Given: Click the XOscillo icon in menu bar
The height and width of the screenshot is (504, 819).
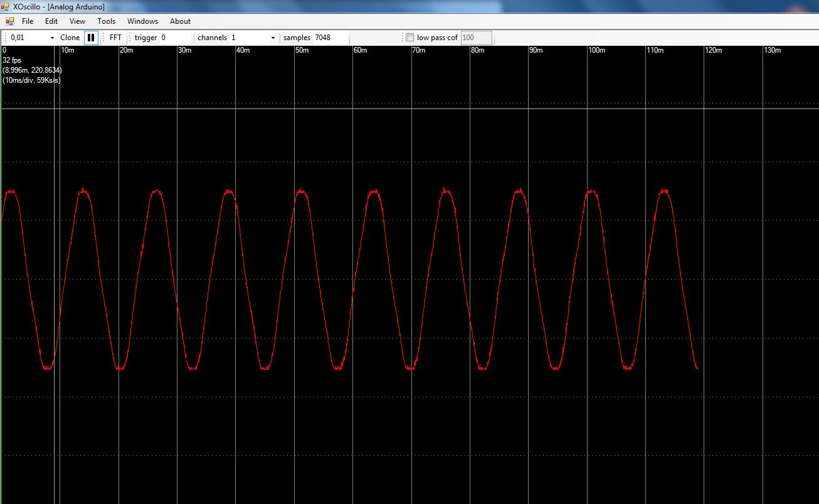Looking at the screenshot, I should pos(9,21).
